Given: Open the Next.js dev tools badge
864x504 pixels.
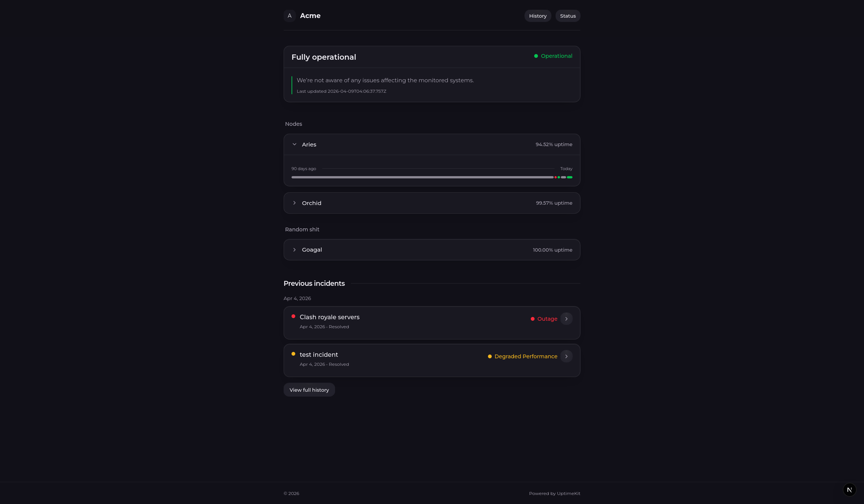Looking at the screenshot, I should [x=849, y=490].
